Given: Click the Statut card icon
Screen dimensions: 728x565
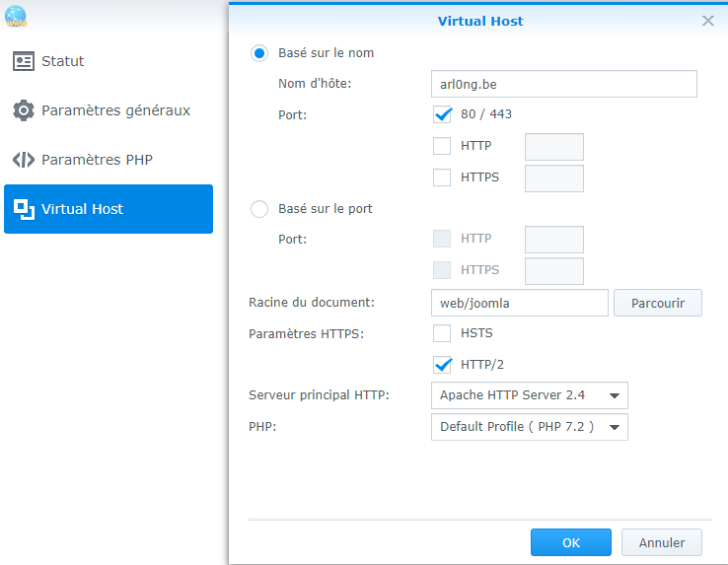Looking at the screenshot, I should [24, 61].
